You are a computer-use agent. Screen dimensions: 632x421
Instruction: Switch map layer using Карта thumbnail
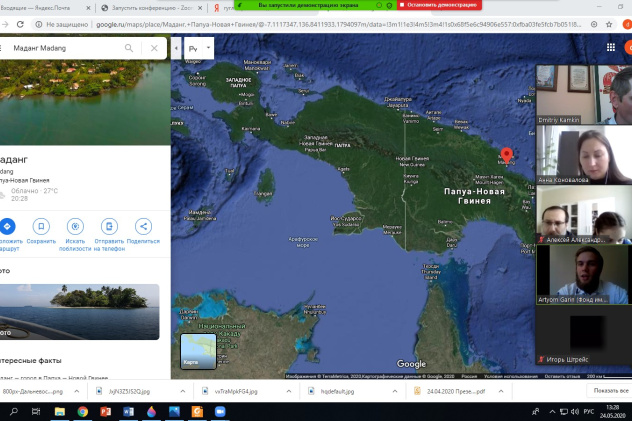(x=197, y=351)
